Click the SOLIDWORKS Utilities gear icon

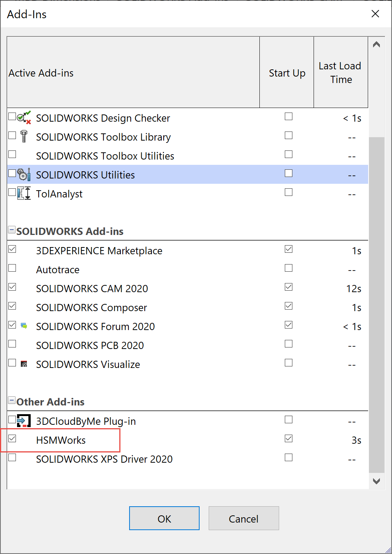24,174
